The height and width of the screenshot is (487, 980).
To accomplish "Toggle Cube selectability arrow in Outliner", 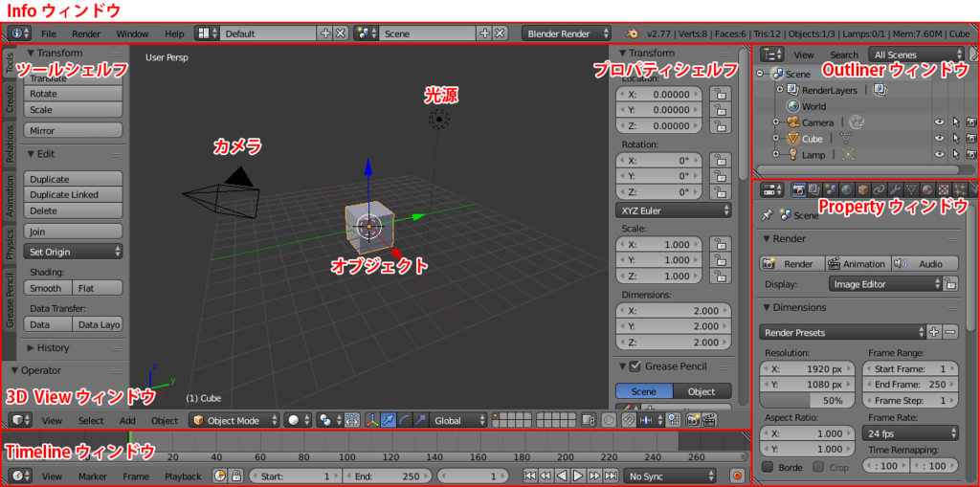I will [956, 138].
